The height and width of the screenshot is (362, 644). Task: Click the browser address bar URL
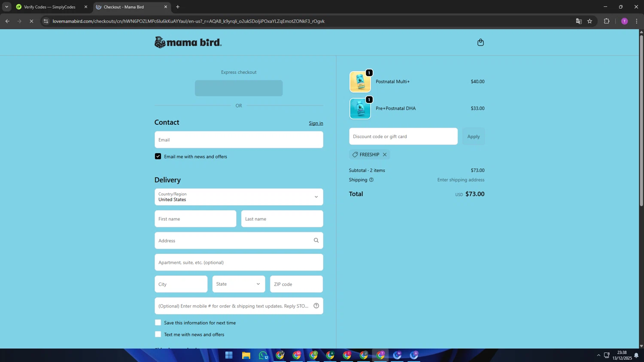(x=188, y=21)
